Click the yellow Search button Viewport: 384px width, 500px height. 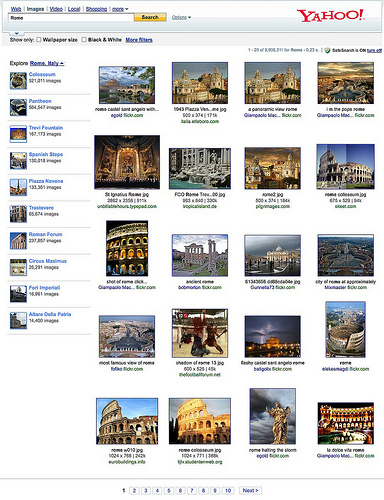tap(150, 17)
